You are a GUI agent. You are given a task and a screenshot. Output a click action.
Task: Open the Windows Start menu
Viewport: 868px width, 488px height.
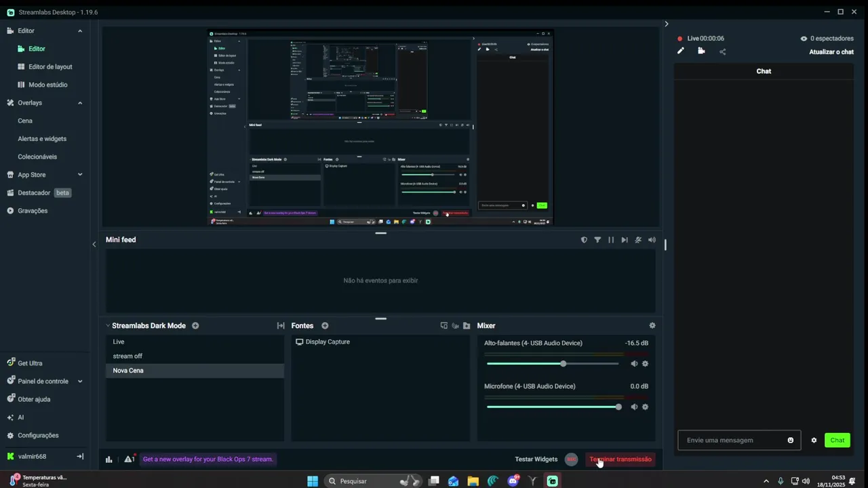coord(313,481)
